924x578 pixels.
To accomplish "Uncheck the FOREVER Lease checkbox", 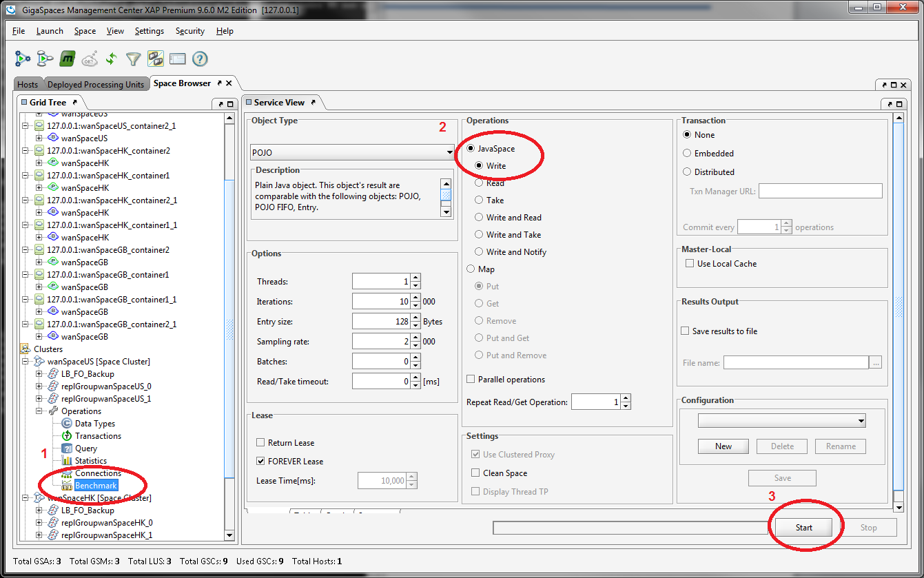I will pyautogui.click(x=260, y=462).
